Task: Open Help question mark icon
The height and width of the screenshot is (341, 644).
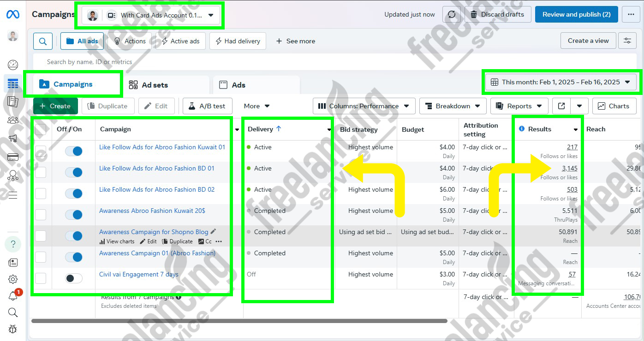Action: pos(13,244)
